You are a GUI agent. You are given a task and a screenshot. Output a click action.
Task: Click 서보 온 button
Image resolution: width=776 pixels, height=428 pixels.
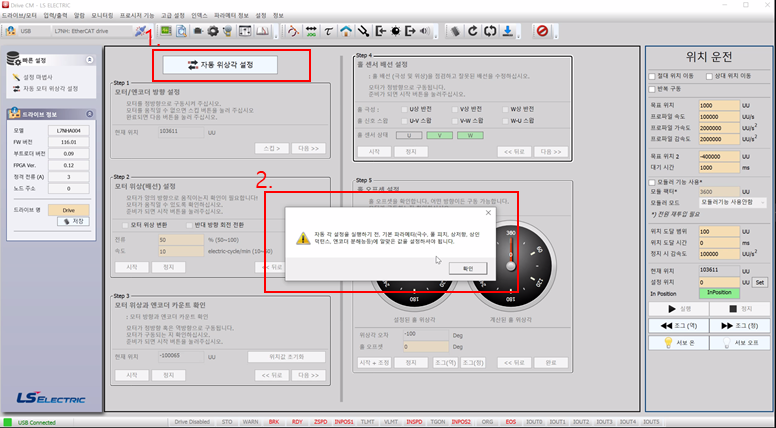tap(679, 342)
